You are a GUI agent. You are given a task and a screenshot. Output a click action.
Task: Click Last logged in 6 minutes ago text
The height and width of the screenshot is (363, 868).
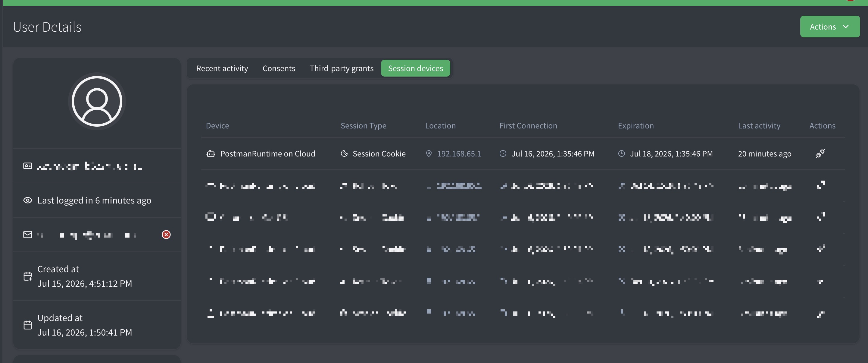pos(94,200)
